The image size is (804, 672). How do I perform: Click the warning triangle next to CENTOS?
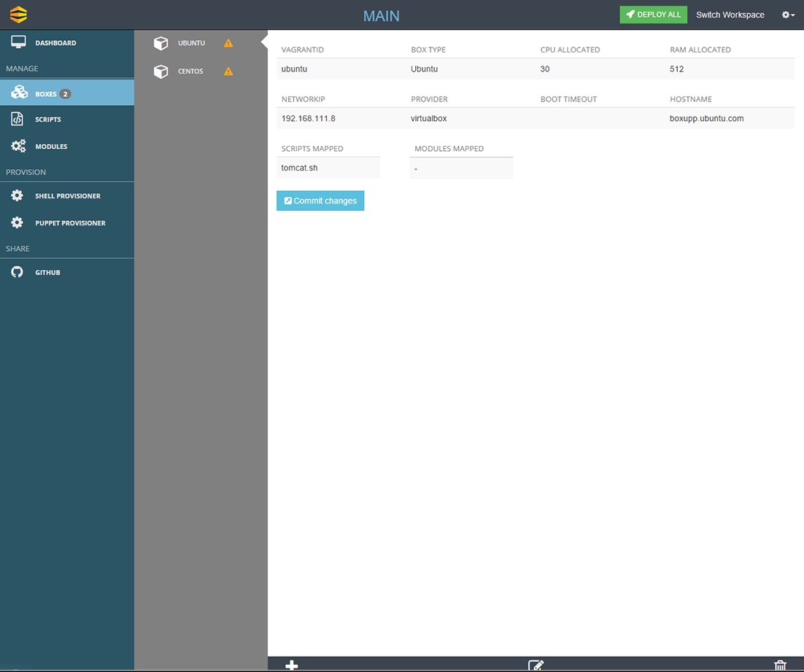(x=228, y=71)
